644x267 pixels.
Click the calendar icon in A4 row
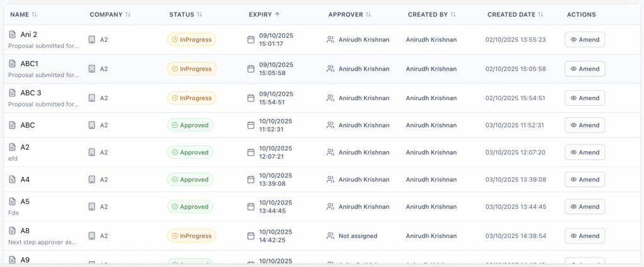click(x=251, y=179)
